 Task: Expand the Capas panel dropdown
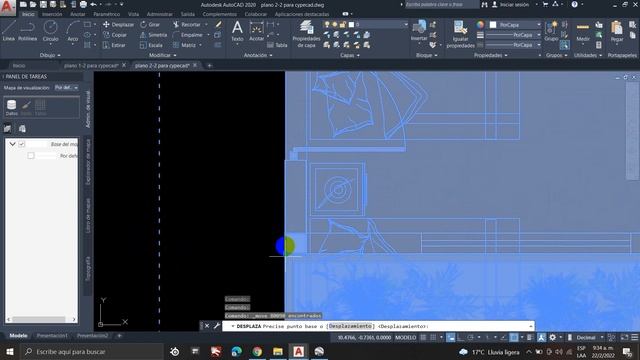tap(350, 55)
